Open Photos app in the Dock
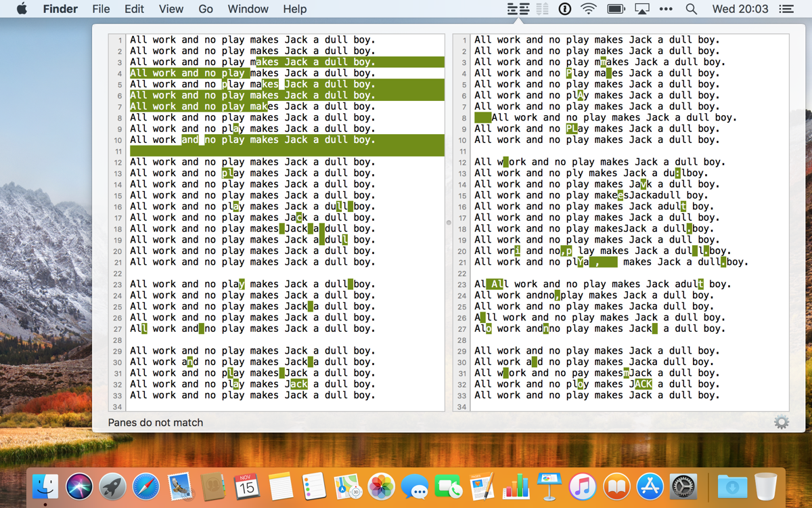Viewport: 812px width, 508px height. [x=381, y=486]
